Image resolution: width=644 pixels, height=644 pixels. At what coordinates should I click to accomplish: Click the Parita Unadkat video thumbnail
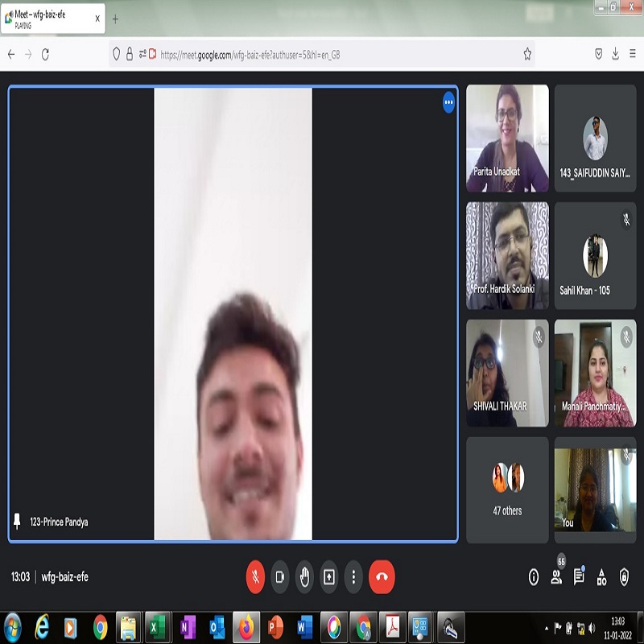click(x=507, y=138)
